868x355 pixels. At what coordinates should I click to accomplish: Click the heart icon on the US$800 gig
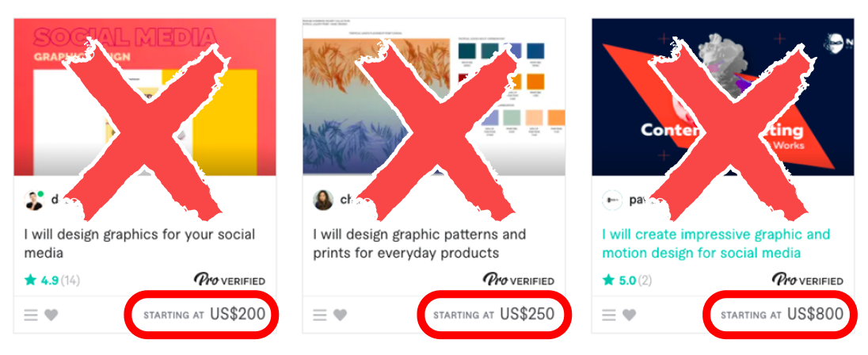coord(629,315)
